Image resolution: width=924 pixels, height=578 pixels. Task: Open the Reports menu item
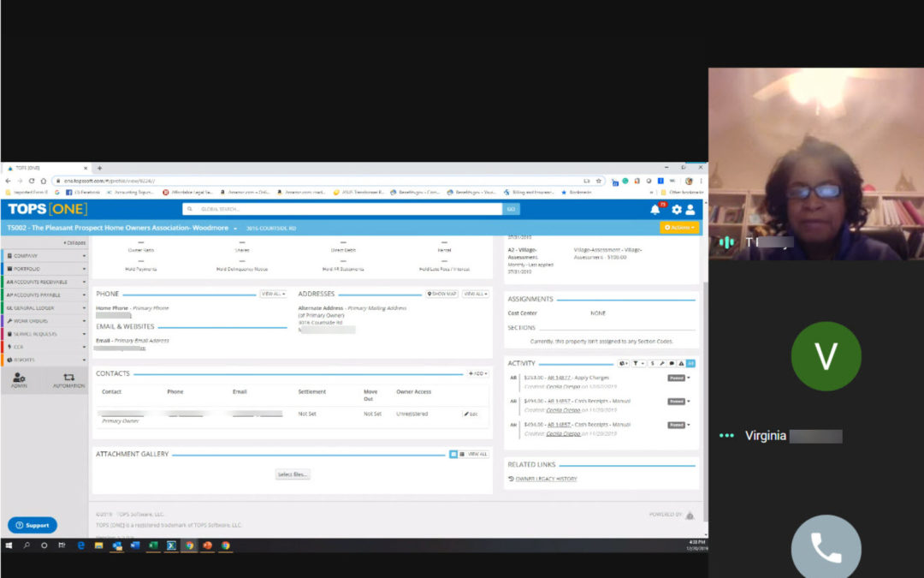tap(44, 360)
